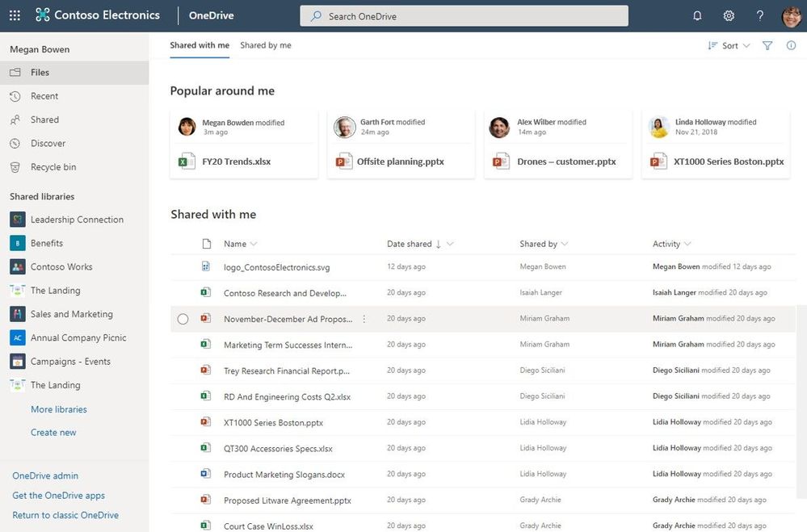This screenshot has width=807, height=532.
Task: Open the Name column dropdown
Action: pyautogui.click(x=253, y=244)
